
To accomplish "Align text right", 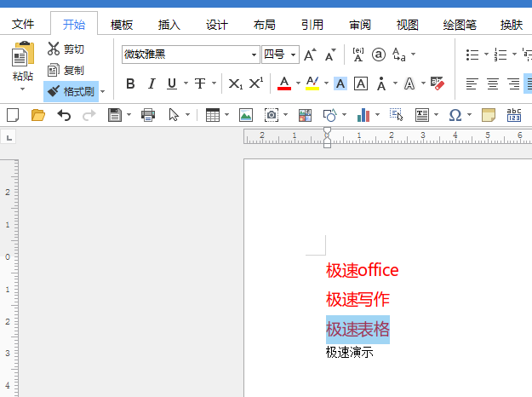I will tap(513, 83).
